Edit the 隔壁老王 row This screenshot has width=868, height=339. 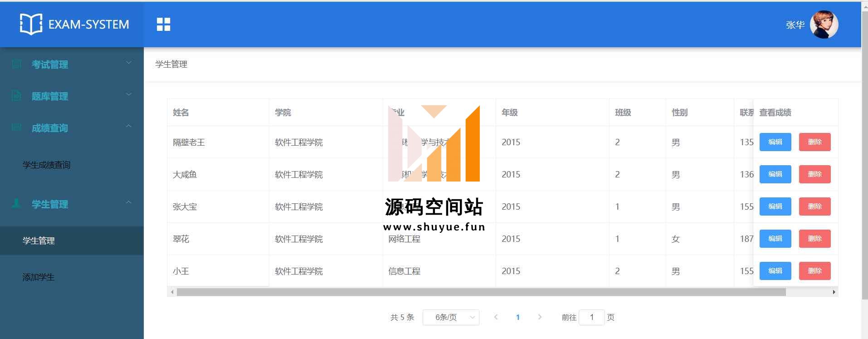coord(775,142)
